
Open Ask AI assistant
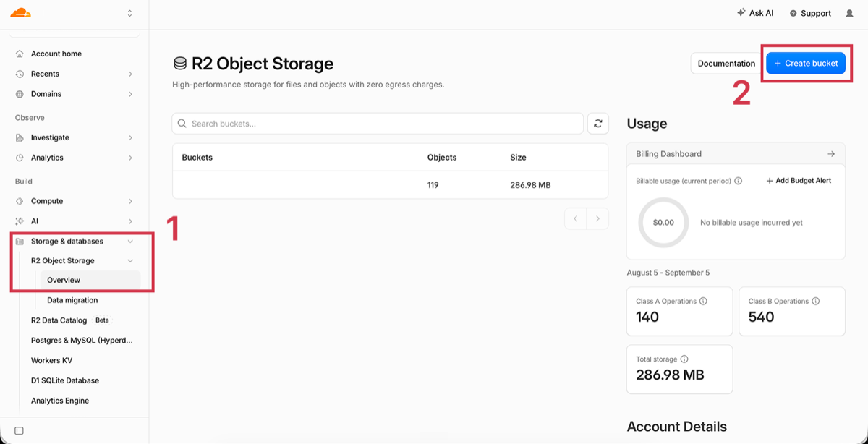pos(755,13)
